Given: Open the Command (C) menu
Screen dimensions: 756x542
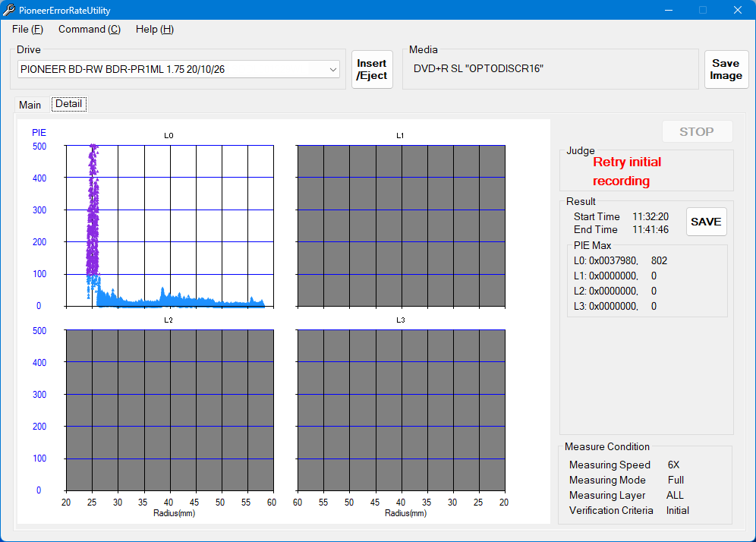Looking at the screenshot, I should pyautogui.click(x=90, y=30).
